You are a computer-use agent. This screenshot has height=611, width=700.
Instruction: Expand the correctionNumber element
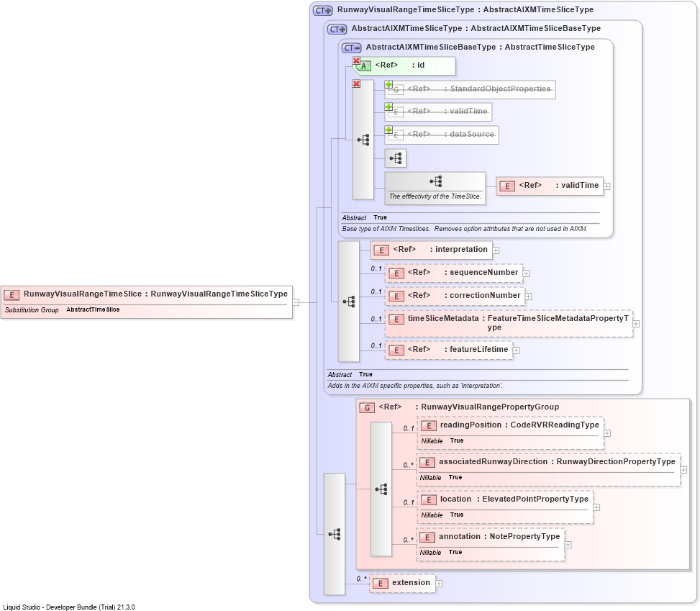[x=528, y=297]
